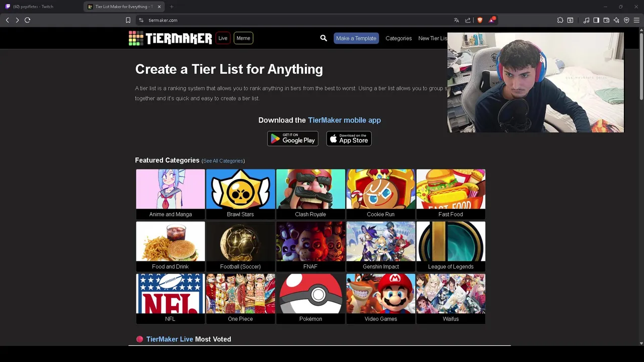Open the TierMaker mobile app link
644x362 pixels.
(344, 120)
